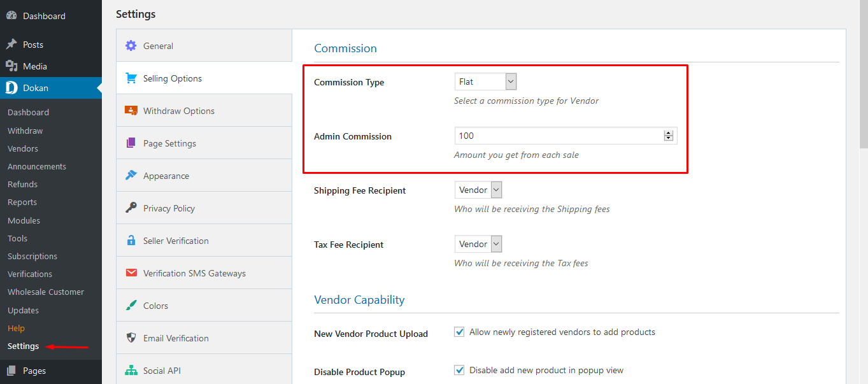868x384 pixels.
Task: Click the Privacy Policy key icon
Action: (131, 208)
